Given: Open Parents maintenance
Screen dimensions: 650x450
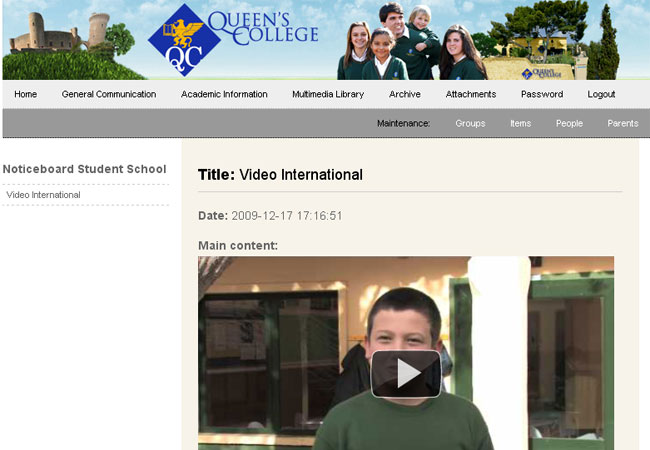Looking at the screenshot, I should 623,123.
